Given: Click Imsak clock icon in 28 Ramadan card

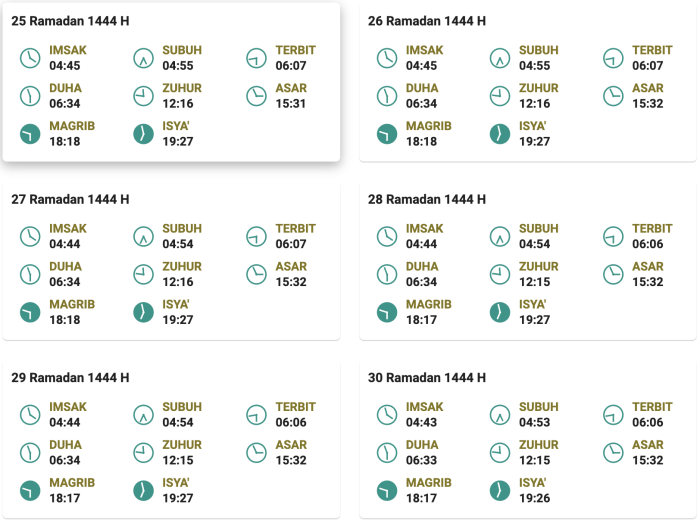Looking at the screenshot, I should [387, 237].
